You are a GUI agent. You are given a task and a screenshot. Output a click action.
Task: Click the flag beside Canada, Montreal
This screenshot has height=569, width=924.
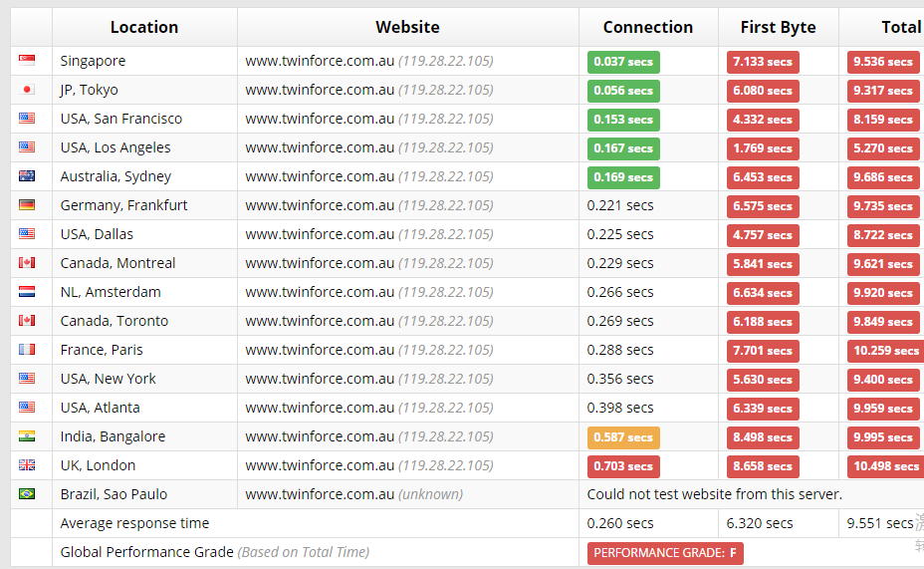[27, 262]
